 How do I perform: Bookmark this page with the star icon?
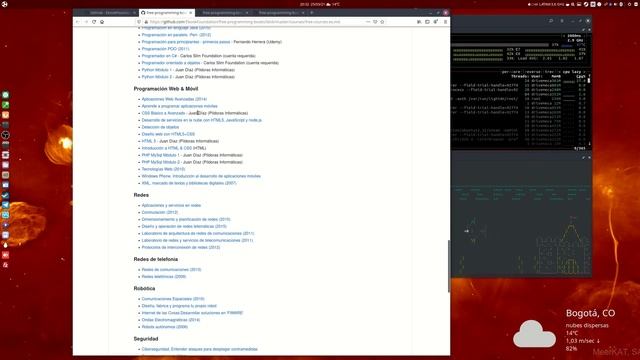pos(382,22)
